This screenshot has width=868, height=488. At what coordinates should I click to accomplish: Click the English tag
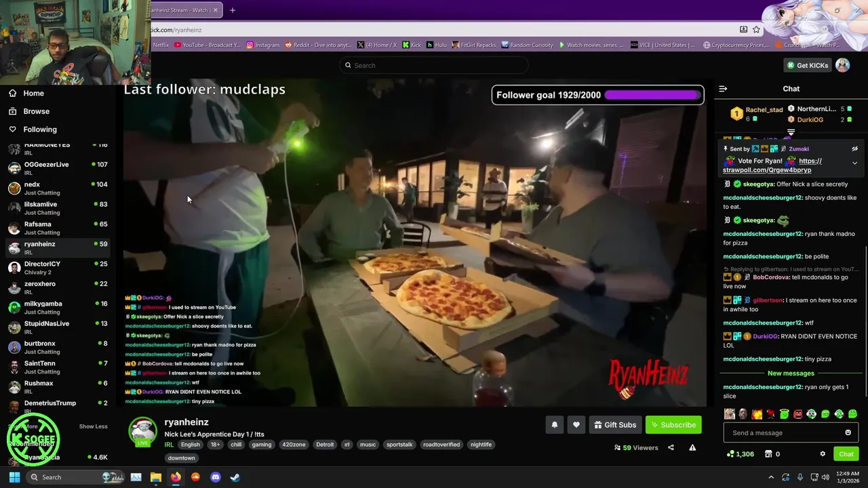click(190, 445)
